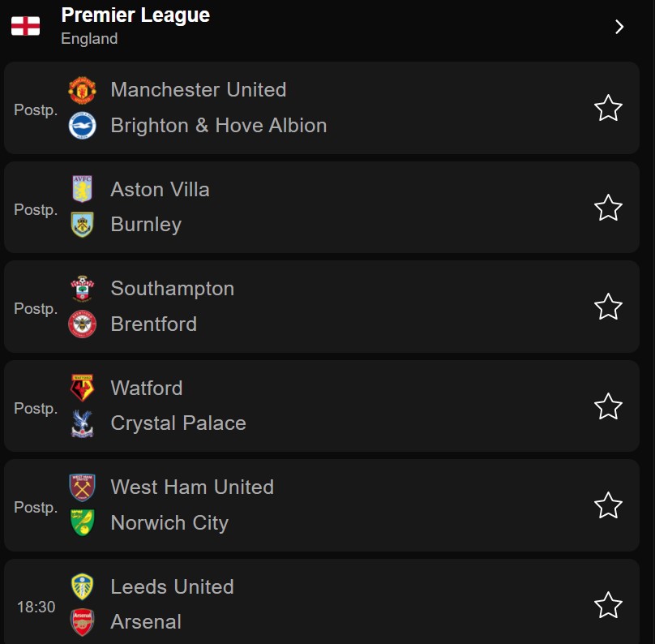Add Watford vs Crystal Palace to favorites
655x644 pixels.
tap(608, 406)
